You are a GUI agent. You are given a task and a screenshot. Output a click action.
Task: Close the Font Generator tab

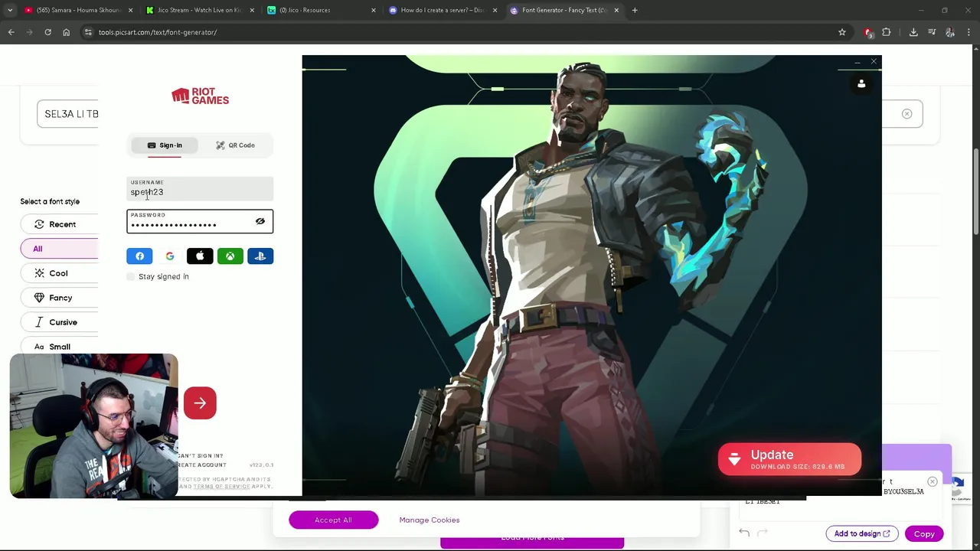coord(616,10)
